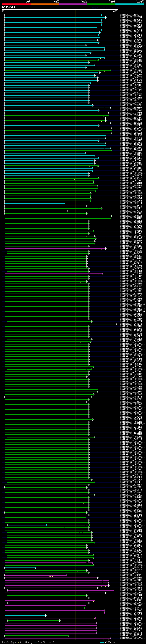
Task: Select the UniRef100_B9I0X1 label
Action: 131,70
